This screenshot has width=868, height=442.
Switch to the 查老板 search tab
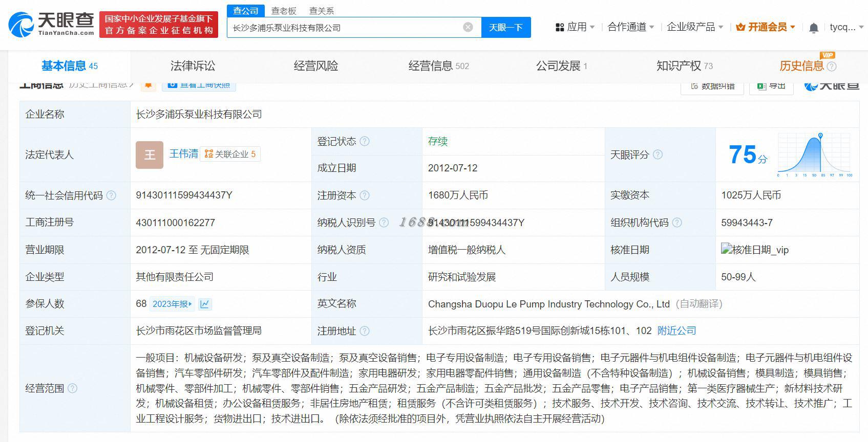click(x=284, y=11)
